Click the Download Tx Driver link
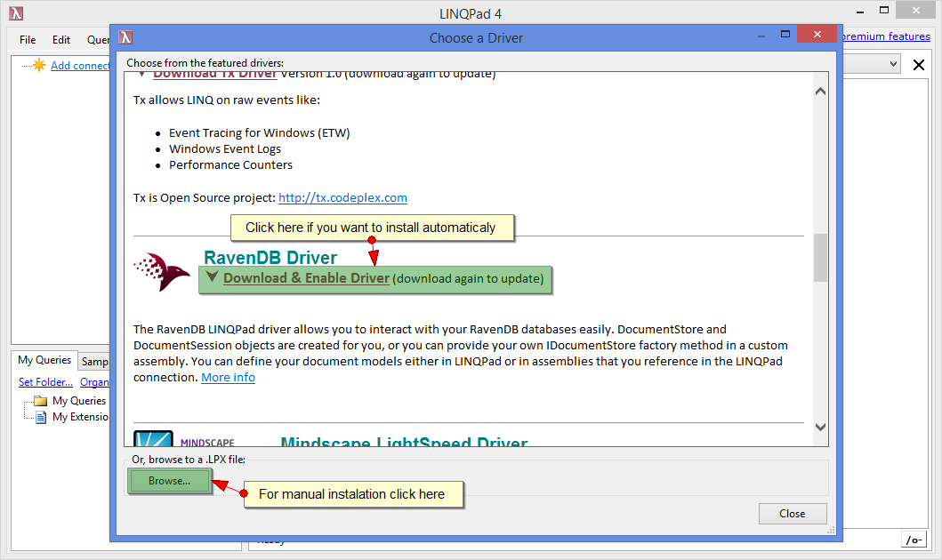The image size is (942, 560). [x=215, y=75]
